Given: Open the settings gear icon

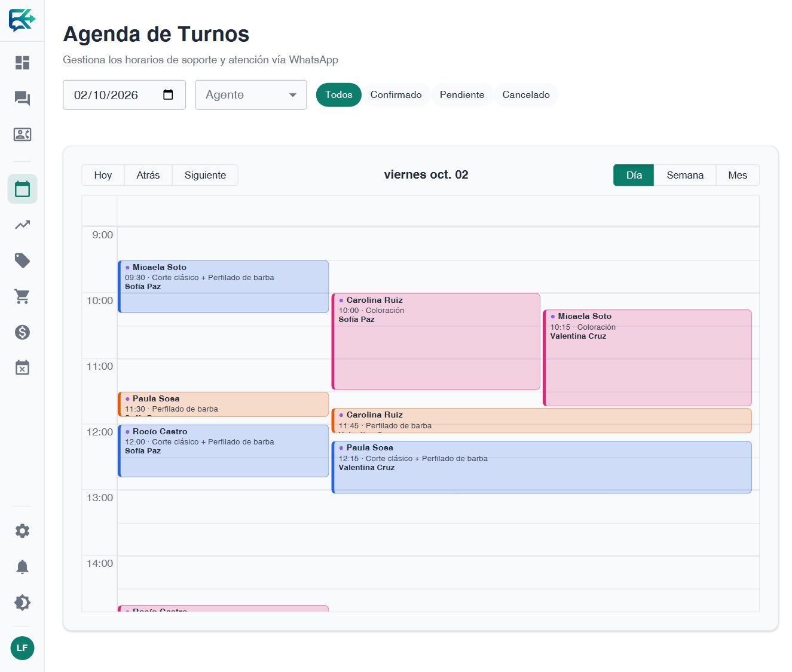Looking at the screenshot, I should coord(22,531).
